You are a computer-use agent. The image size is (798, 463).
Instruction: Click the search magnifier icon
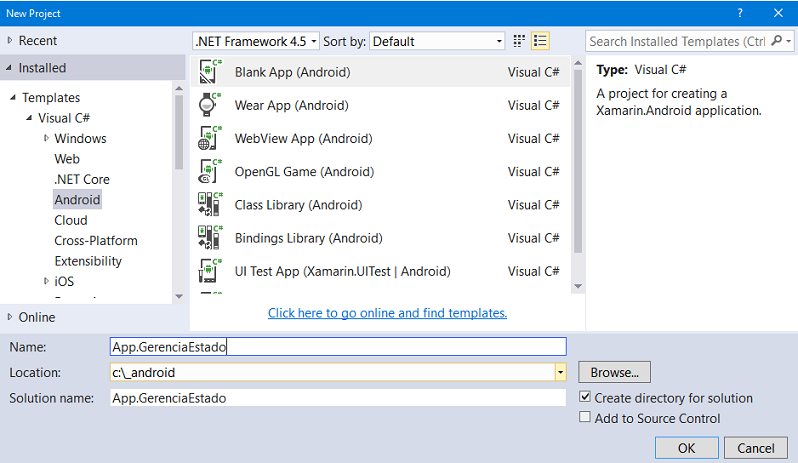776,41
